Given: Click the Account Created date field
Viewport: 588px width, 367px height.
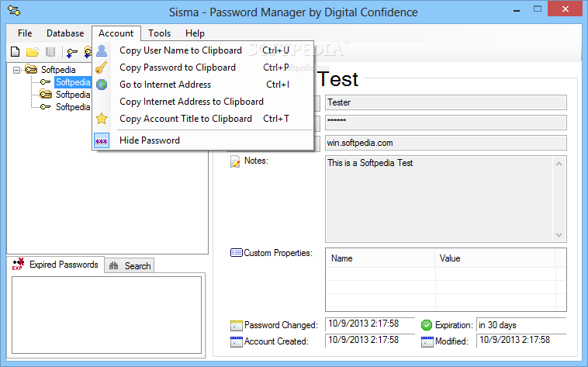Looking at the screenshot, I should (370, 340).
